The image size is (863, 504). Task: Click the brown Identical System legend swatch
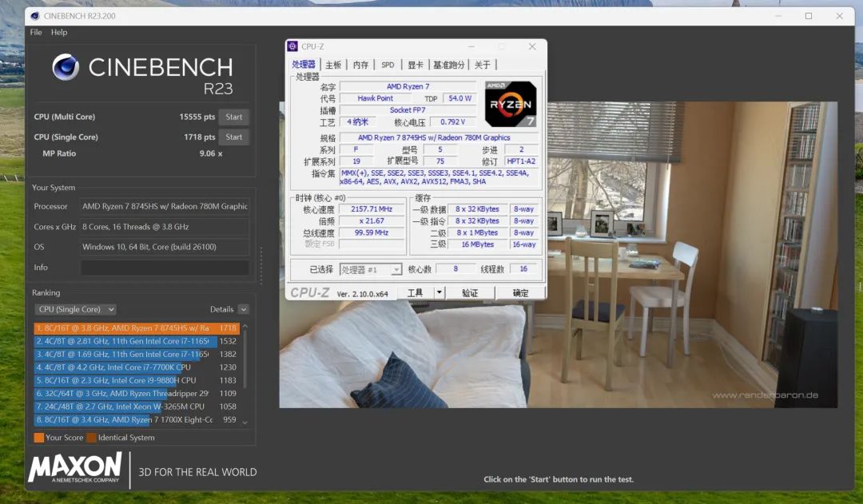(x=91, y=438)
